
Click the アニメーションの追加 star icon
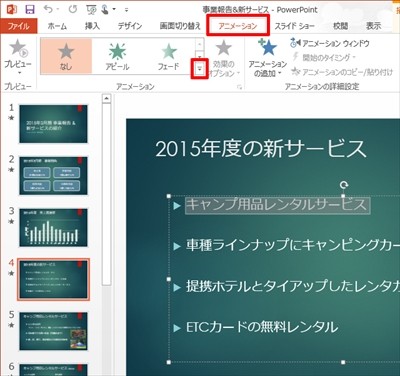(268, 47)
